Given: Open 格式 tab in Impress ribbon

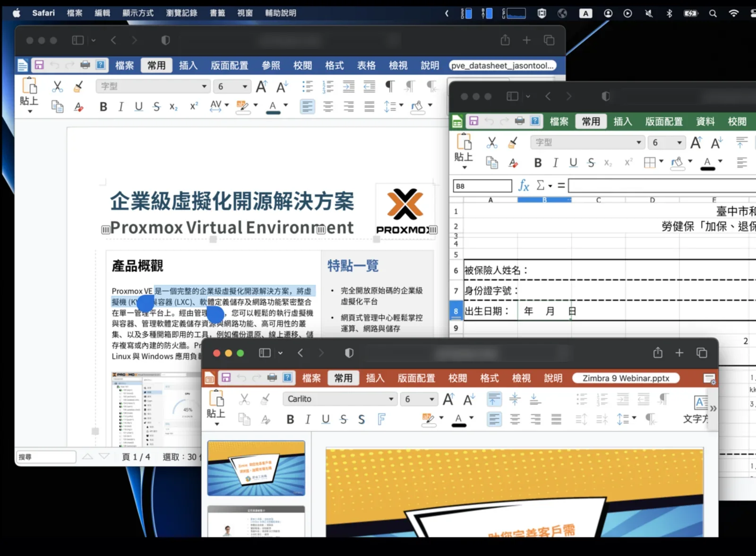Looking at the screenshot, I should (490, 378).
